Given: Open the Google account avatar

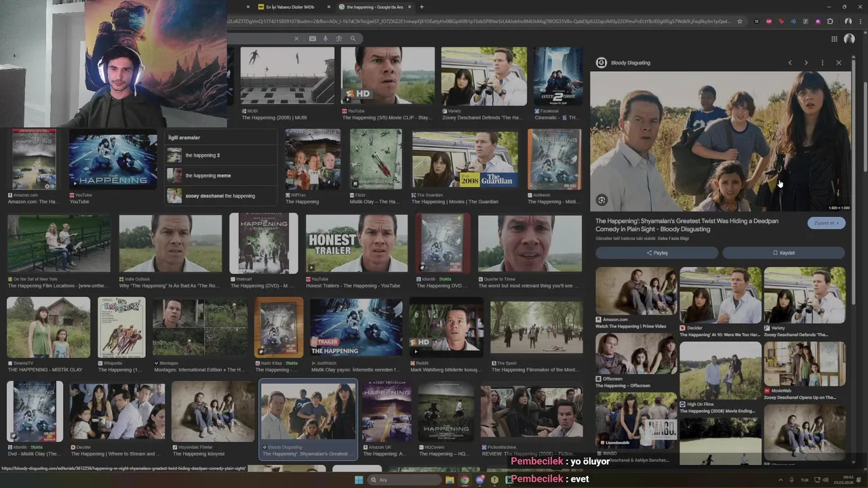Looking at the screenshot, I should click(849, 39).
